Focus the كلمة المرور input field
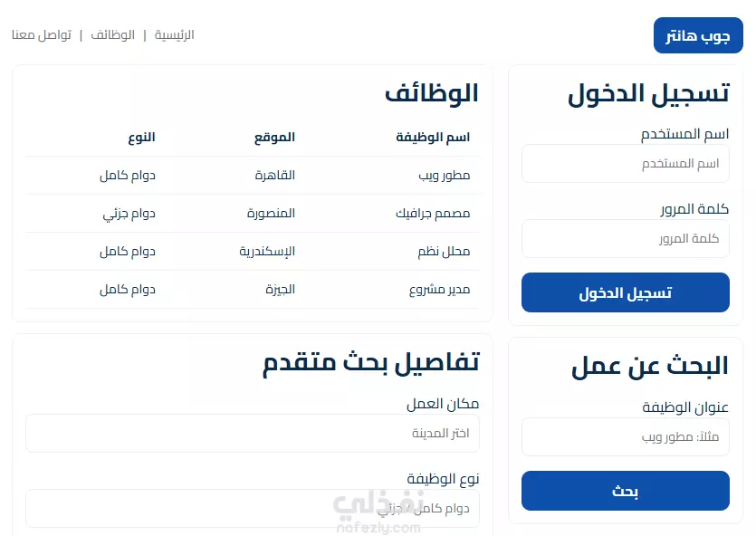This screenshot has height=536, width=756. (x=626, y=239)
